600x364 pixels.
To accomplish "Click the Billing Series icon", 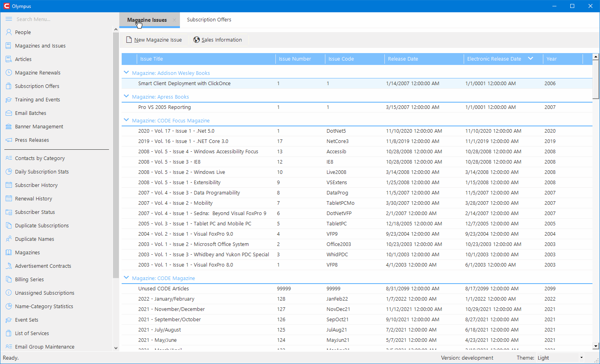I will pos(9,279).
